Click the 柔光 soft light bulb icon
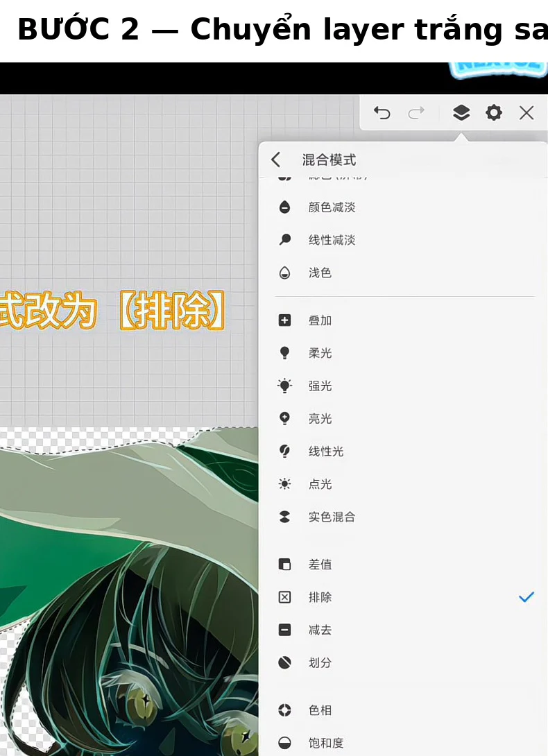The height and width of the screenshot is (756, 548). [284, 353]
